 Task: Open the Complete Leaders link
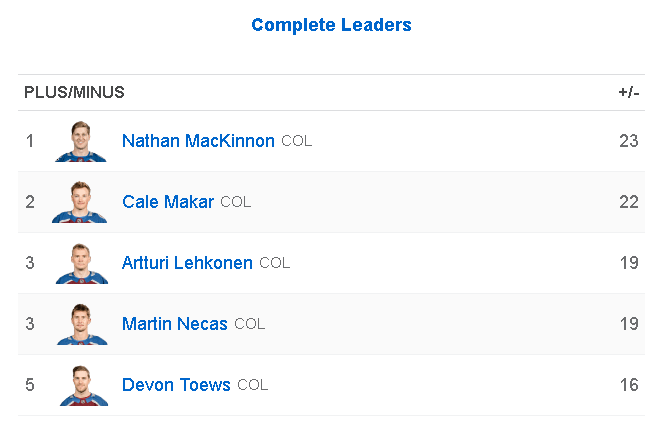(331, 25)
